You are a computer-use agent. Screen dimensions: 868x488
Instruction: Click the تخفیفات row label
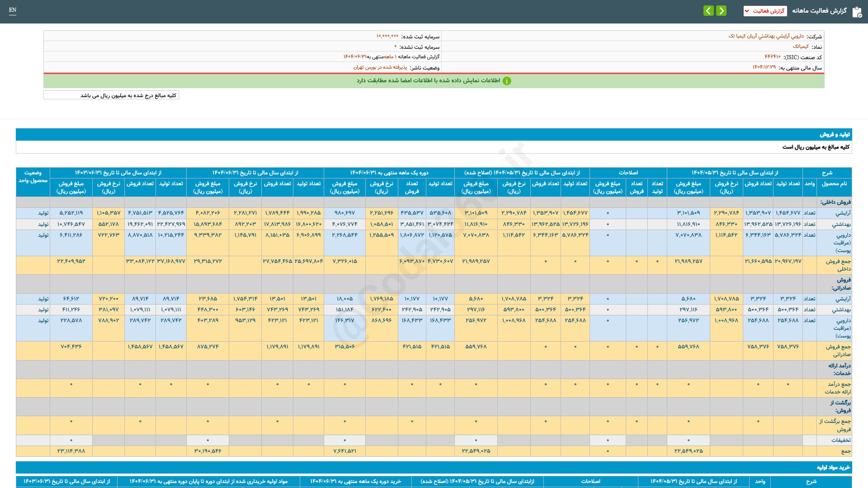(840, 440)
